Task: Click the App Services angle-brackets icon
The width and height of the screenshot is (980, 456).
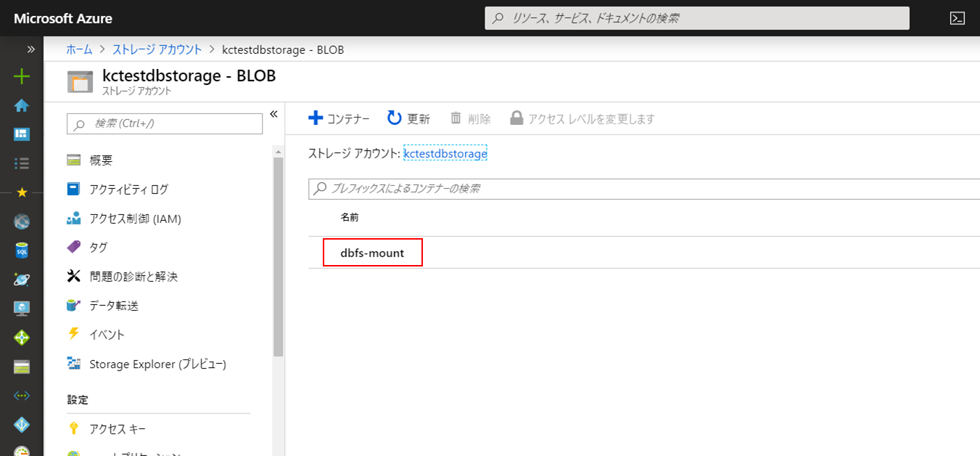Action: [x=21, y=396]
